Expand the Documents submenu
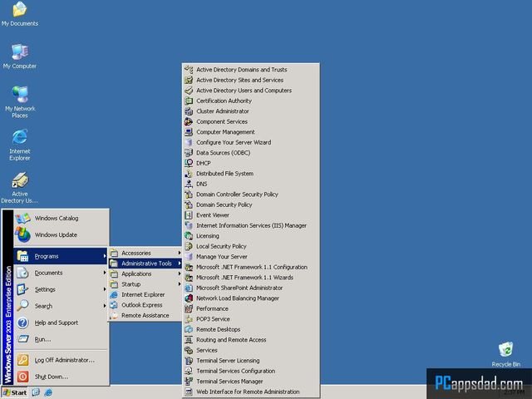The height and width of the screenshot is (399, 532). pos(61,273)
